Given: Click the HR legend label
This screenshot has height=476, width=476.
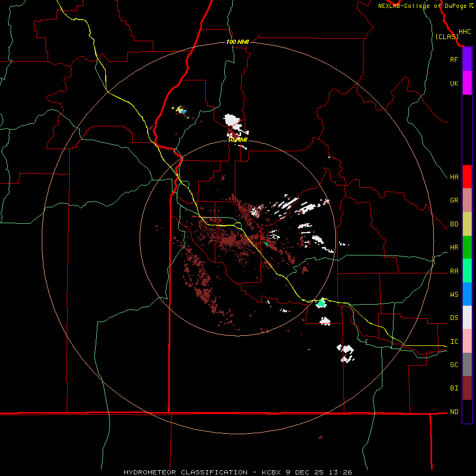Looking at the screenshot, I should (454, 248).
